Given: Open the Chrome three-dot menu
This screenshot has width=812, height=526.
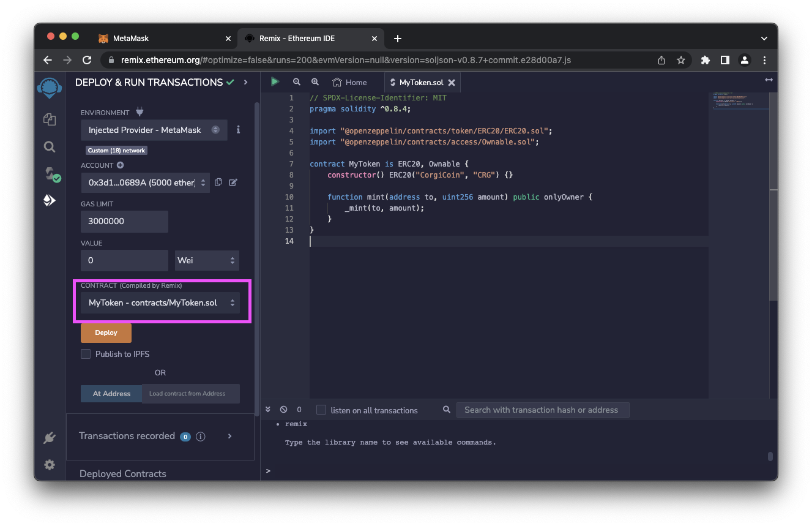Looking at the screenshot, I should pyautogui.click(x=765, y=60).
